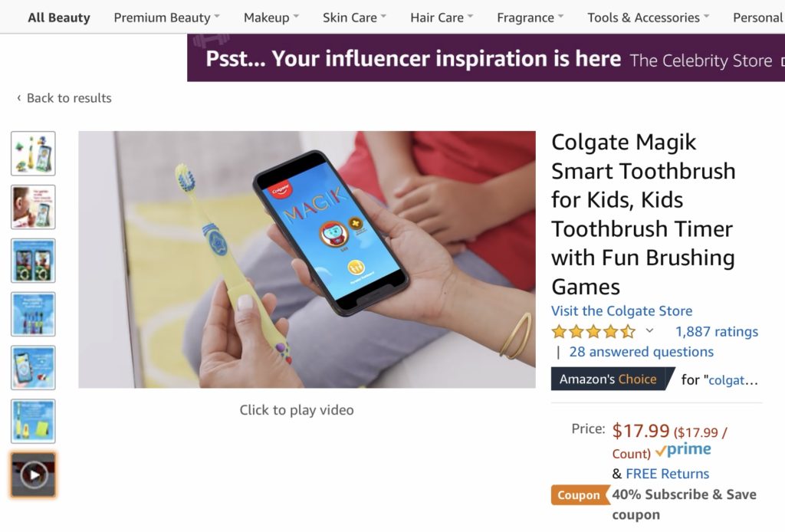The width and height of the screenshot is (785, 532).
Task: Select the first product thumbnail image
Action: [33, 153]
